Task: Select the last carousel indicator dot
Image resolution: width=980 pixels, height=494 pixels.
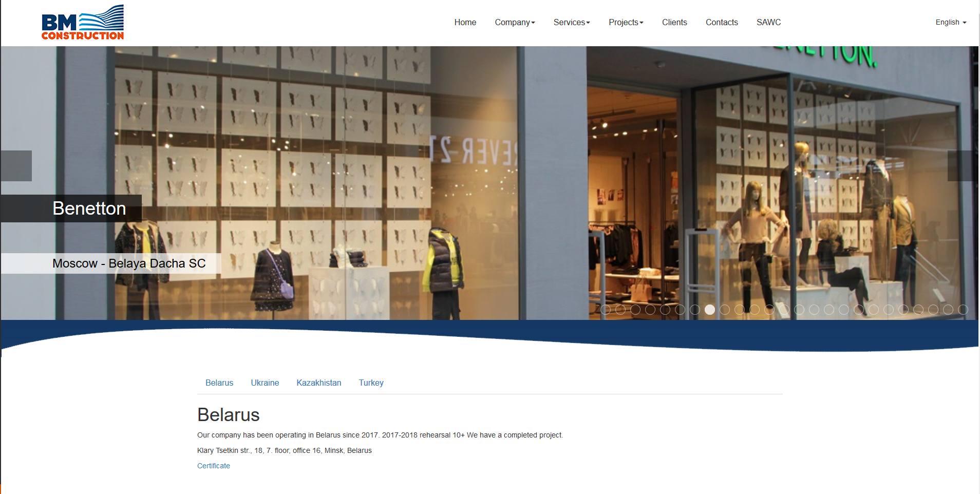Action: (x=963, y=310)
